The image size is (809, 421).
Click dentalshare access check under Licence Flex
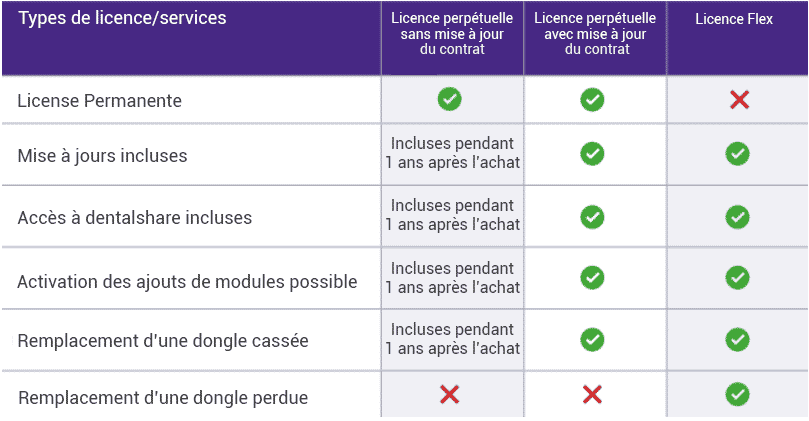737,217
